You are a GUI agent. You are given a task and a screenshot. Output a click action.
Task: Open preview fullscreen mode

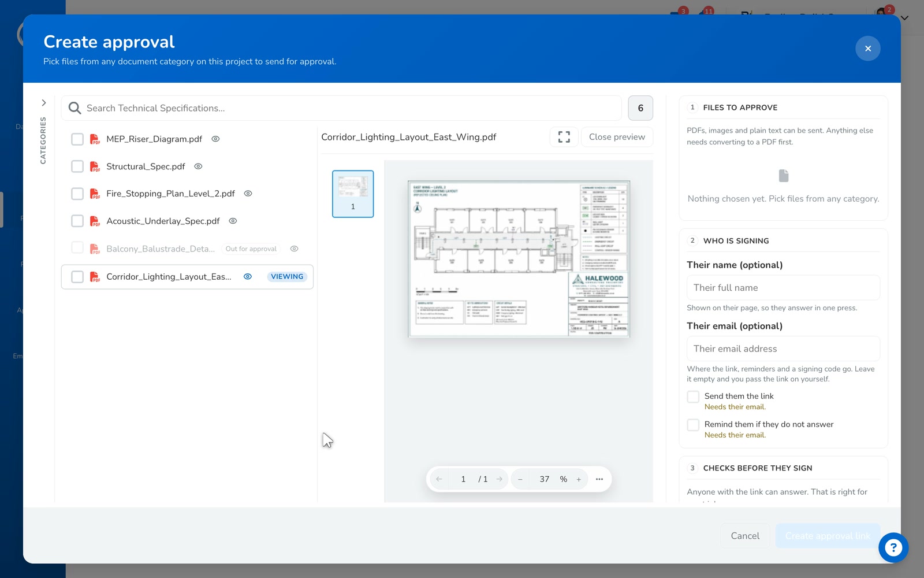(x=564, y=137)
